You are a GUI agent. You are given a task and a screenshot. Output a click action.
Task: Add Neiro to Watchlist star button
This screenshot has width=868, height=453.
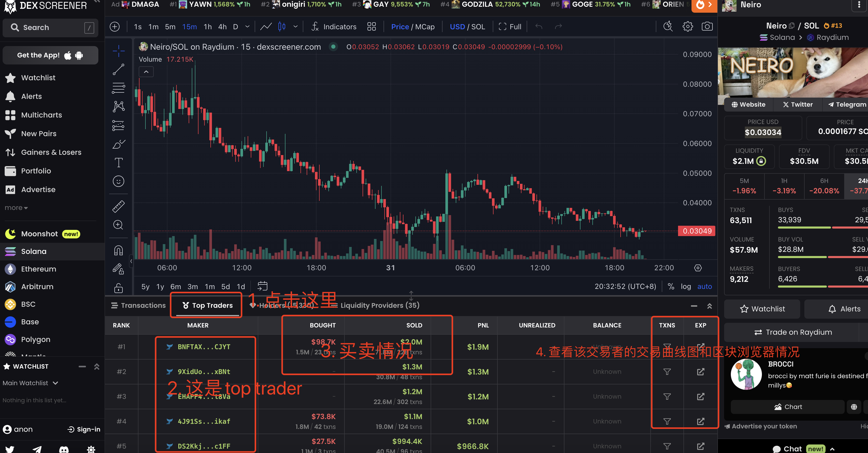click(x=762, y=309)
